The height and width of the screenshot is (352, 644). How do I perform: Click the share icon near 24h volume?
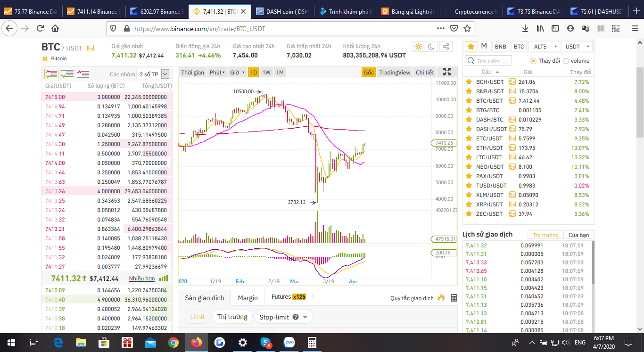click(x=446, y=46)
